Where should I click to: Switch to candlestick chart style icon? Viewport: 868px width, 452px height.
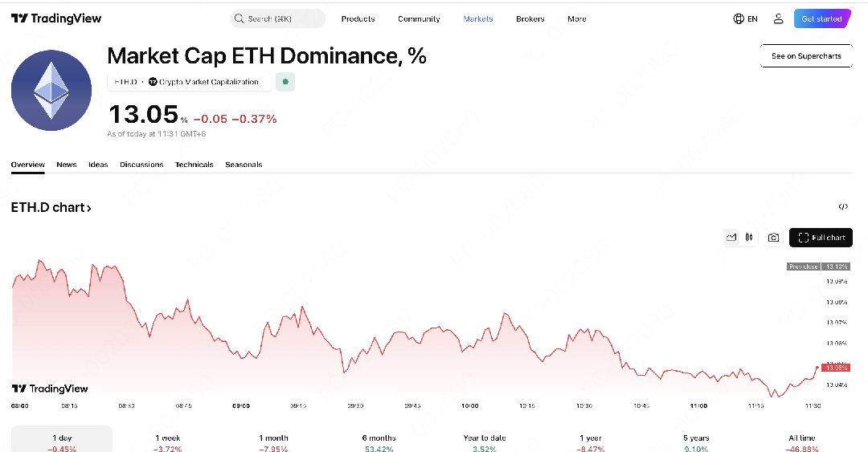click(749, 238)
